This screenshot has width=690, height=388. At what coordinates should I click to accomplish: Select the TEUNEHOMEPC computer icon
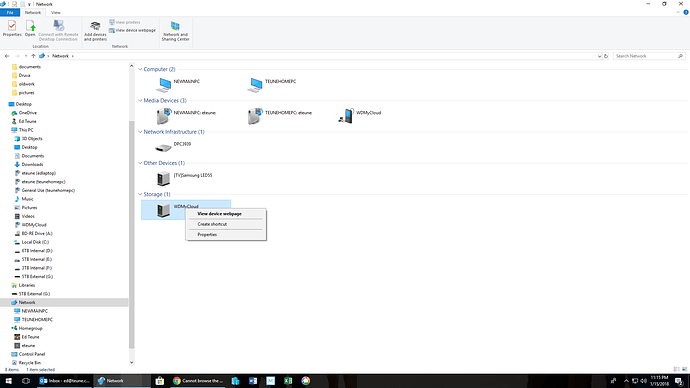point(255,84)
